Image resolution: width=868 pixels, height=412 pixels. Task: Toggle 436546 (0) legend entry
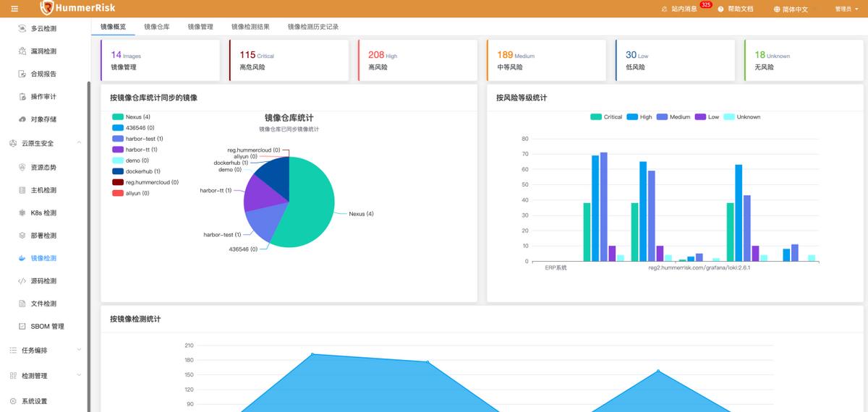point(134,128)
